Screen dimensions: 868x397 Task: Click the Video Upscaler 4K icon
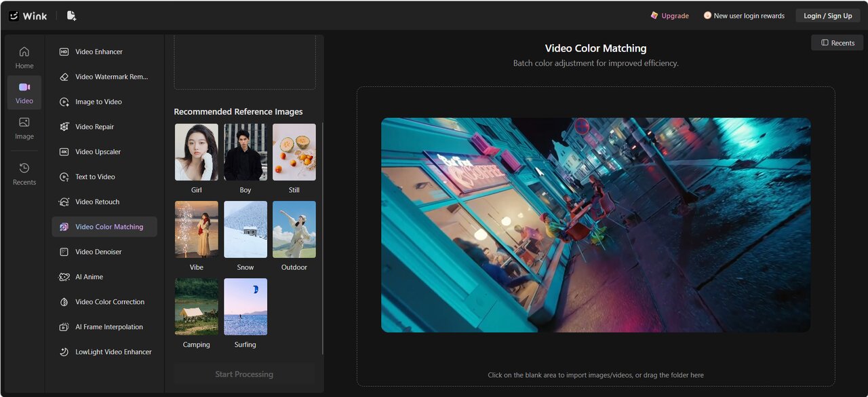pos(64,152)
